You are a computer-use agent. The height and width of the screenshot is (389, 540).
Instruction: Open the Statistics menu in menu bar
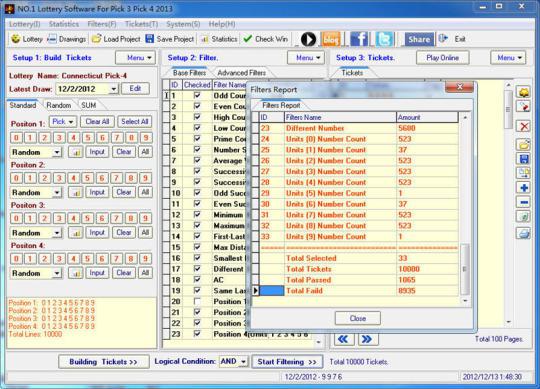tap(64, 24)
